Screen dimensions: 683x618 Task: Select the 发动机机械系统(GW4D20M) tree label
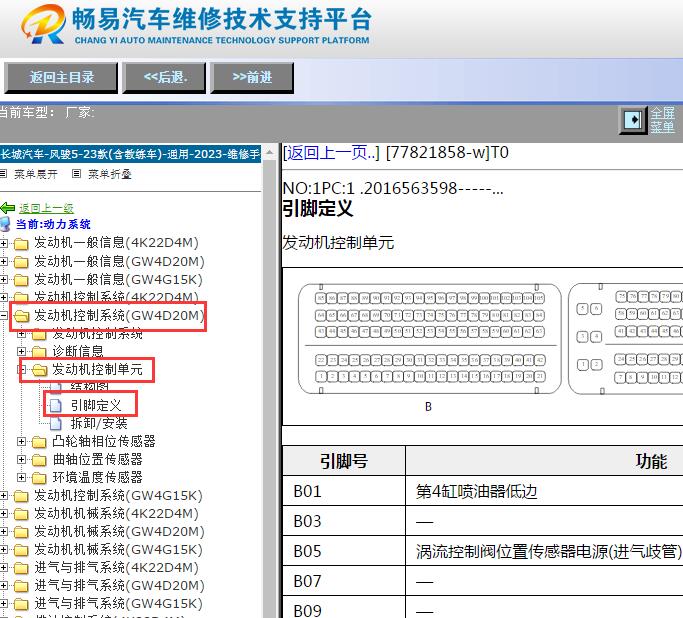pyautogui.click(x=119, y=531)
